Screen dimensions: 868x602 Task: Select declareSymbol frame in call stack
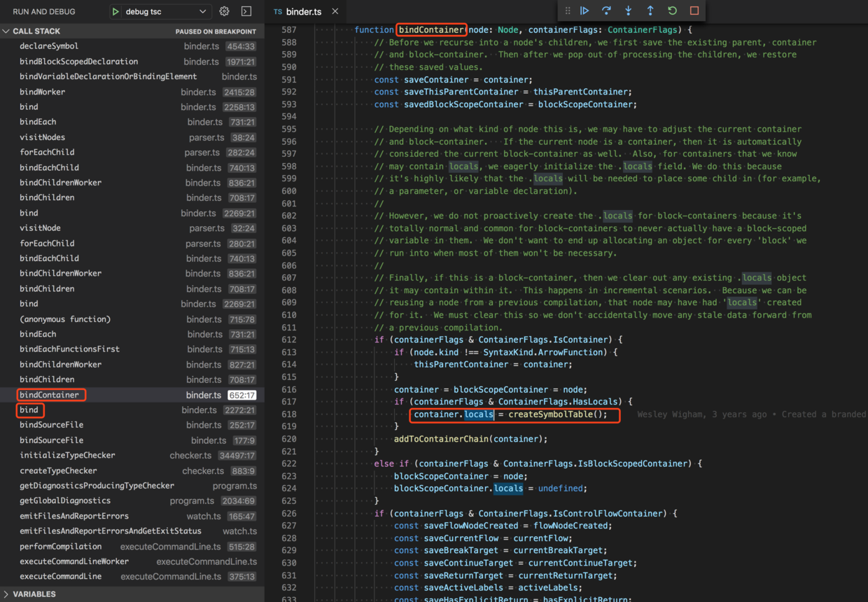pyautogui.click(x=49, y=46)
